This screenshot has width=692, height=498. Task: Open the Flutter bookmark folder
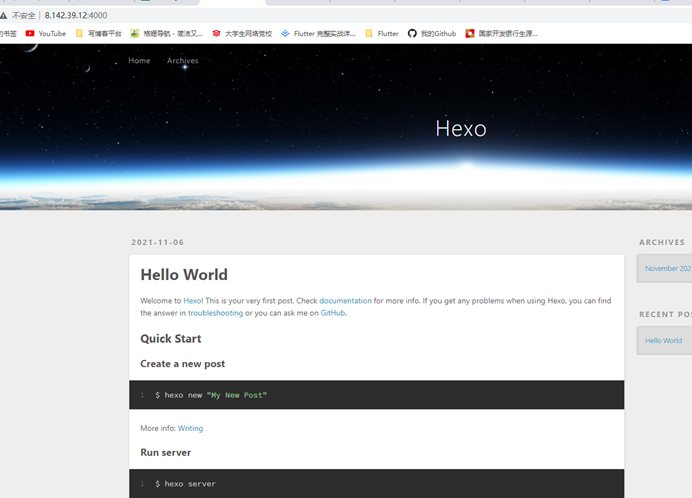(x=382, y=34)
